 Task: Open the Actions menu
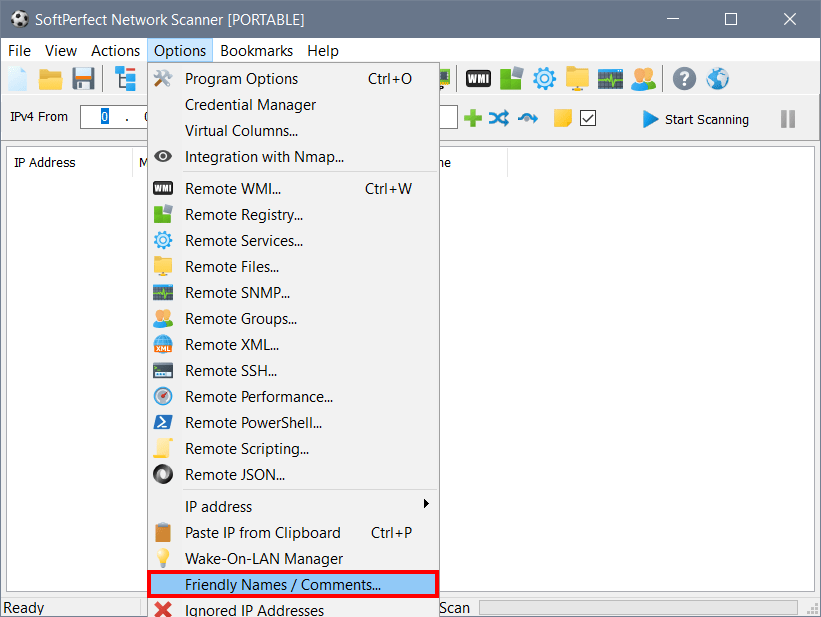tap(116, 51)
